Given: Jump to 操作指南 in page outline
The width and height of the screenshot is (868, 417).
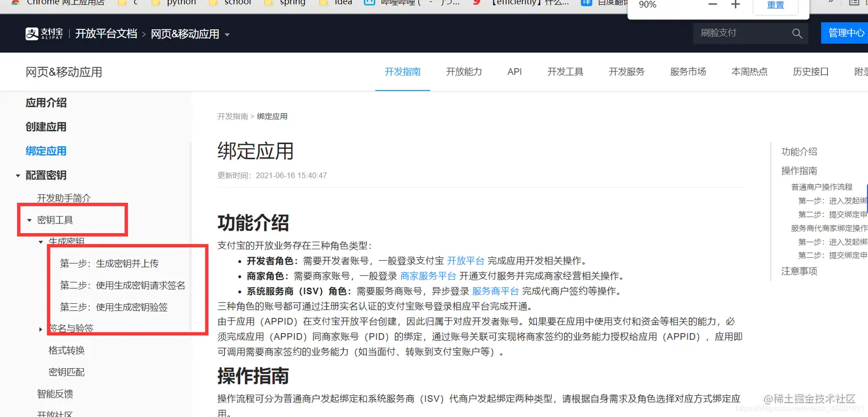Looking at the screenshot, I should (x=799, y=171).
